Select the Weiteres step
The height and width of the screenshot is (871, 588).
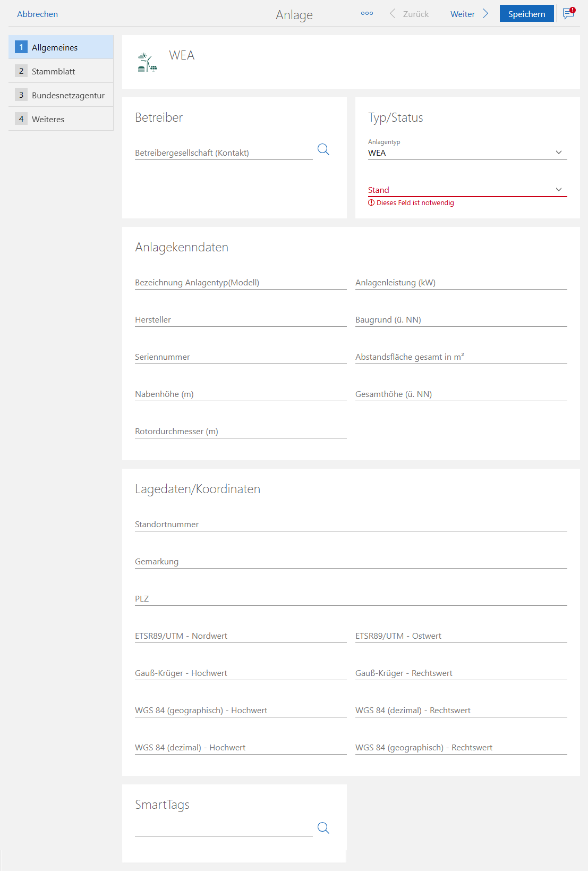click(61, 119)
